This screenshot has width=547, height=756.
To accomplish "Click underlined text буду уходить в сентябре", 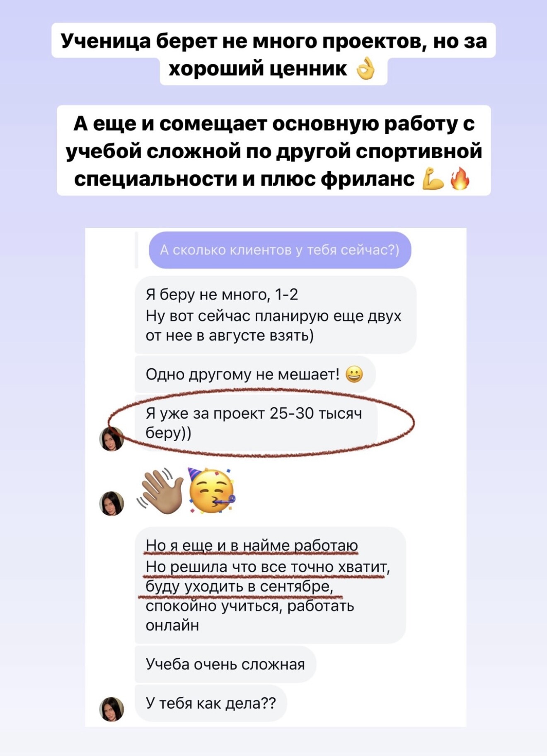I will tap(239, 587).
